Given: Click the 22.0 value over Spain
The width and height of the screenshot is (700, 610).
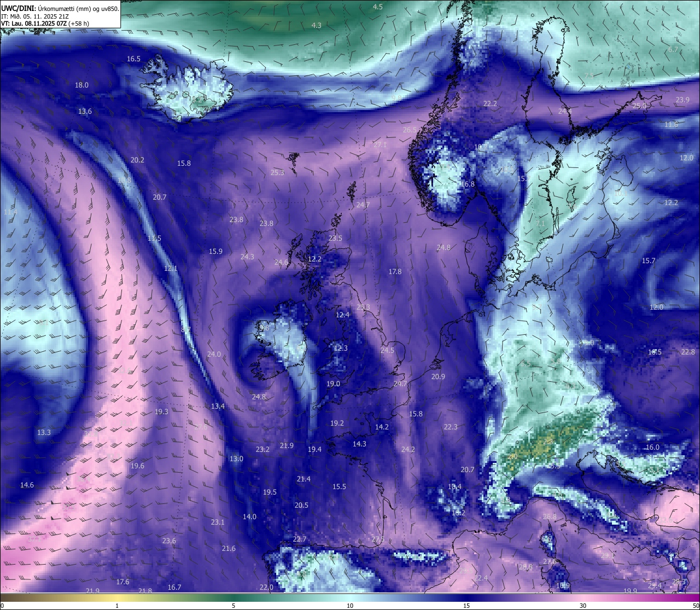Looking at the screenshot, I should (266, 588).
